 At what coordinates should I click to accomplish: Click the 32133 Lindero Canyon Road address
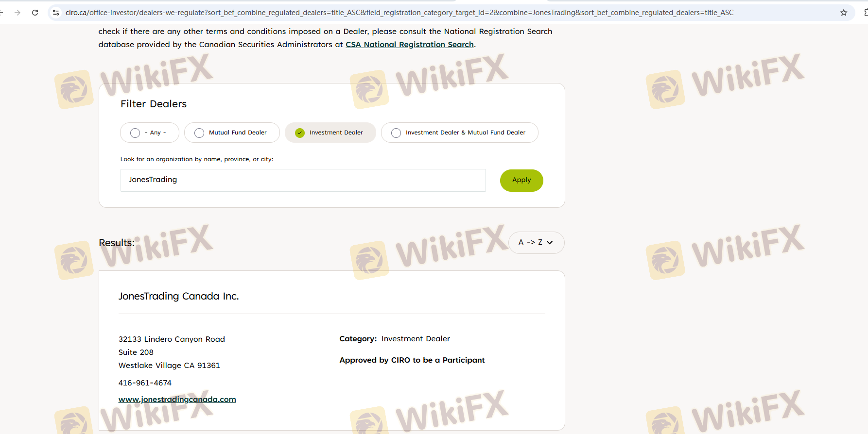click(172, 339)
